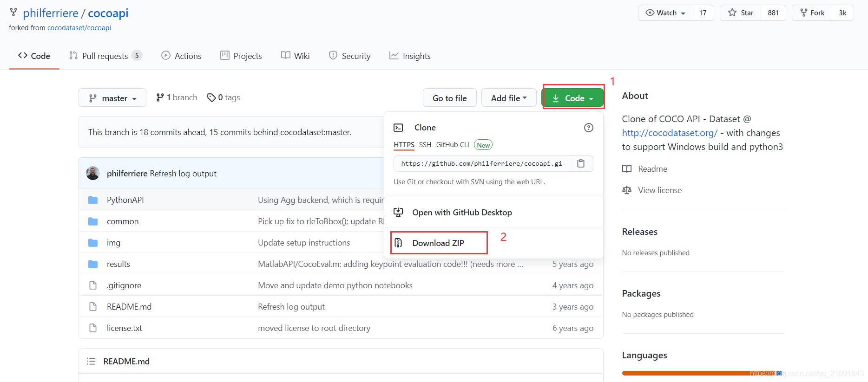Image resolution: width=868 pixels, height=382 pixels.
Task: Switch to the Actions tab
Action: click(181, 56)
